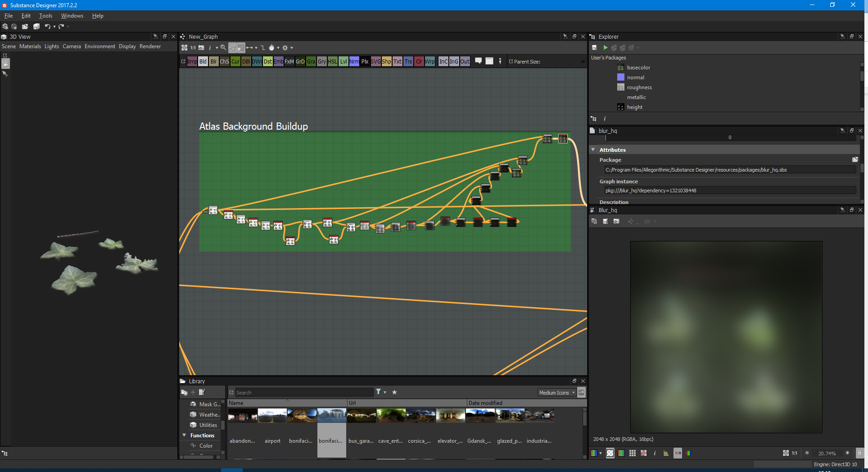This screenshot has height=472, width=868.
Task: Click the zoom-in plus button in 2D view
Action: tap(847, 453)
